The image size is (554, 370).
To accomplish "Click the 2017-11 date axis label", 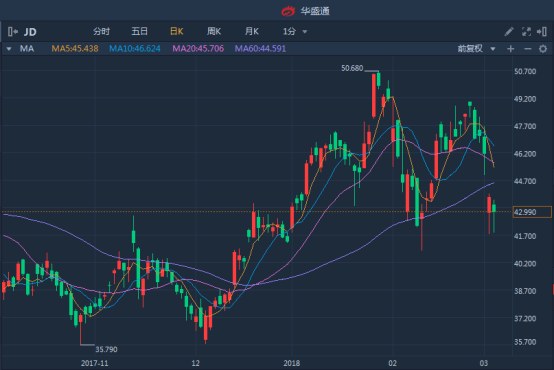I will point(95,363).
